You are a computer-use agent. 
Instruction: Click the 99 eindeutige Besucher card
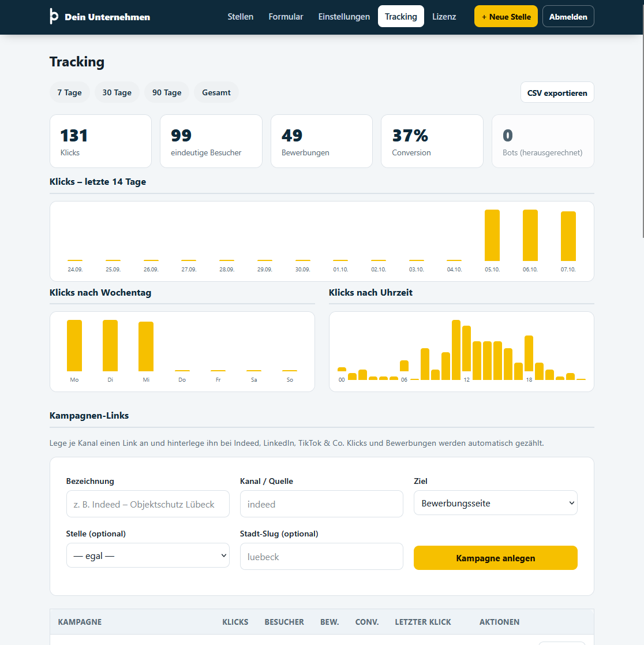[211, 141]
